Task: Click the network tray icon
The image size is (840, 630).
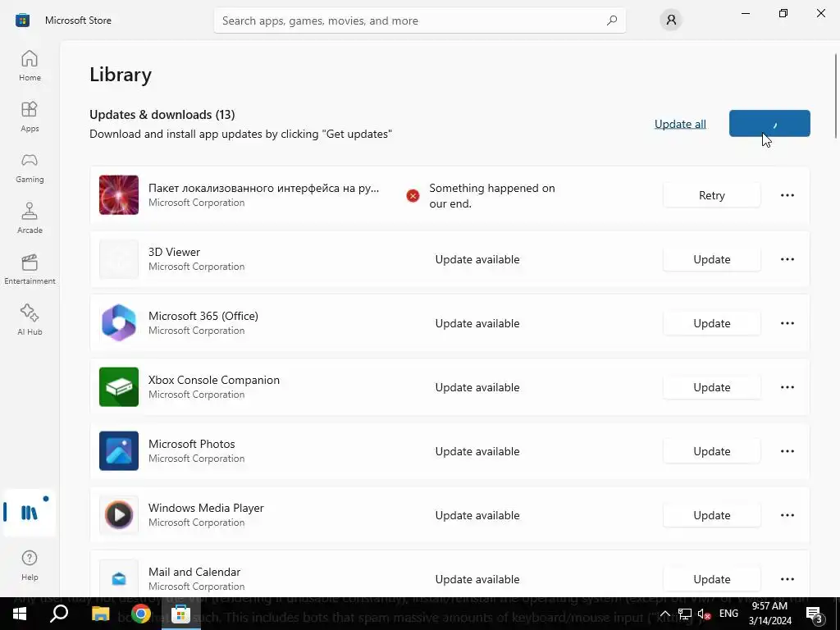Action: [x=685, y=614]
